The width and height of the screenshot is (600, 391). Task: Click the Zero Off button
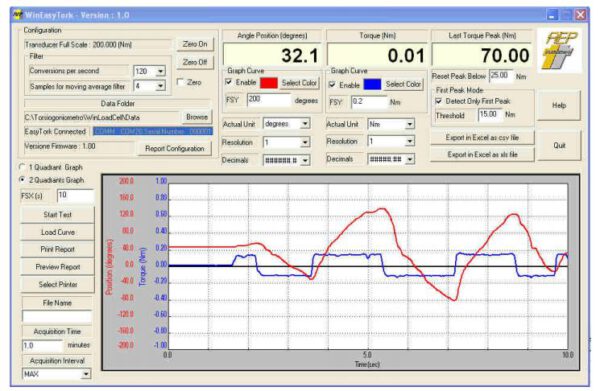[x=195, y=62]
